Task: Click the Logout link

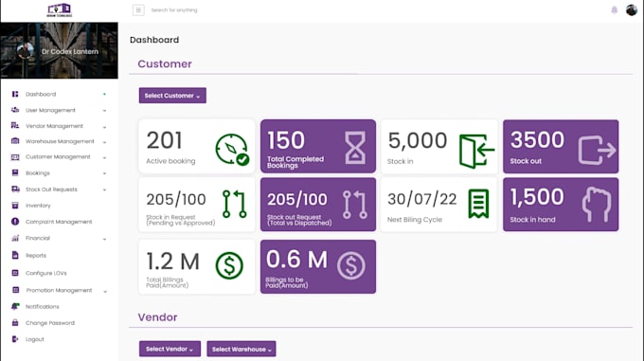Action: pyautogui.click(x=34, y=339)
